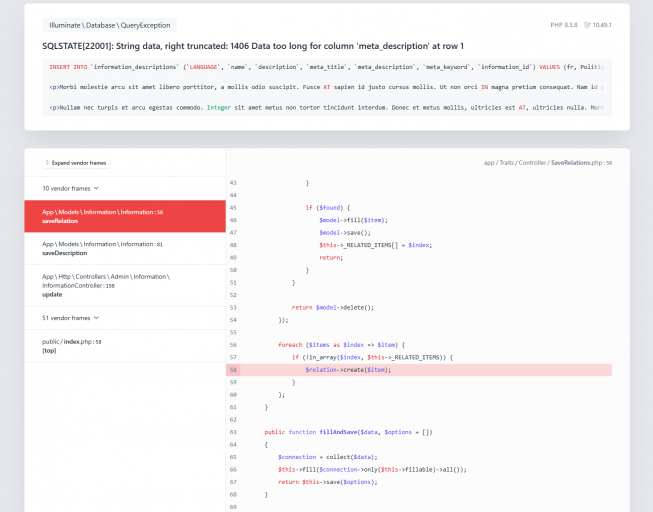Image resolution: width=653 pixels, height=512 pixels.
Task: Click the chevron next to 10 vendor frames
Action: click(x=97, y=188)
